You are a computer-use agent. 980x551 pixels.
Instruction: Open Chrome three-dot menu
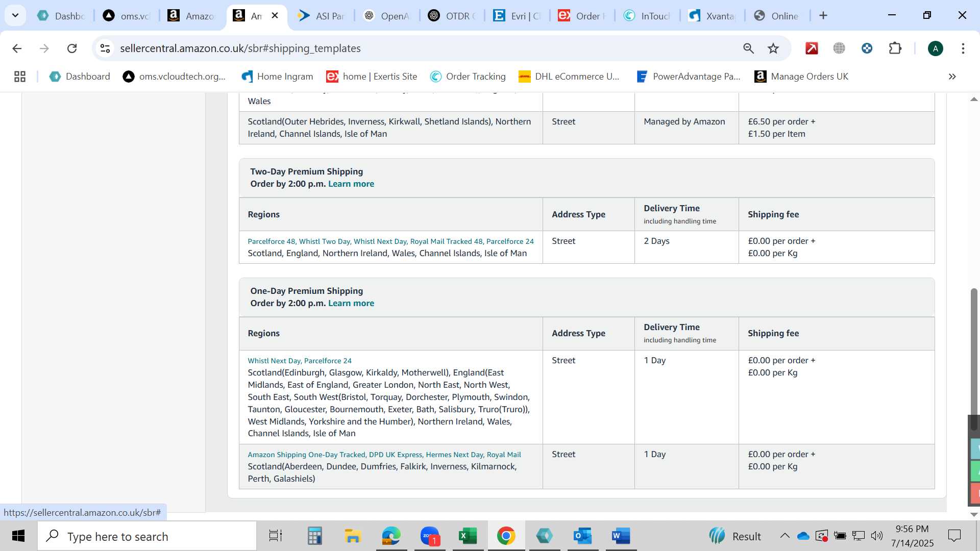963,48
